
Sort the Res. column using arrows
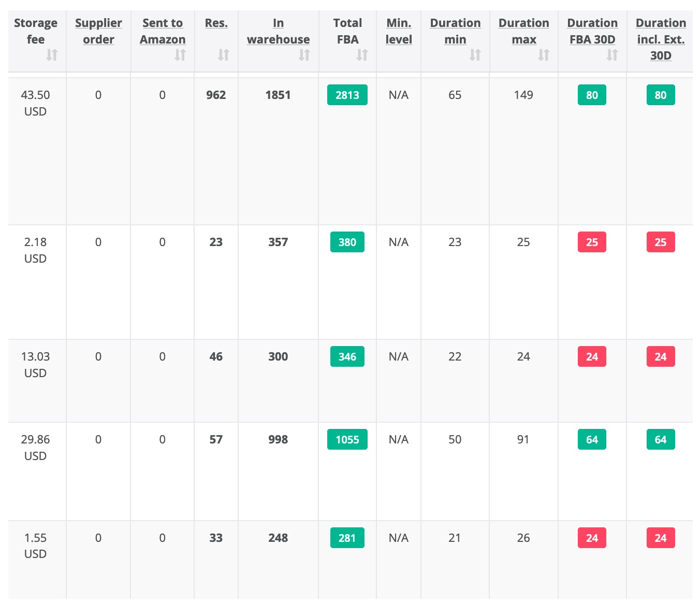pos(223,55)
